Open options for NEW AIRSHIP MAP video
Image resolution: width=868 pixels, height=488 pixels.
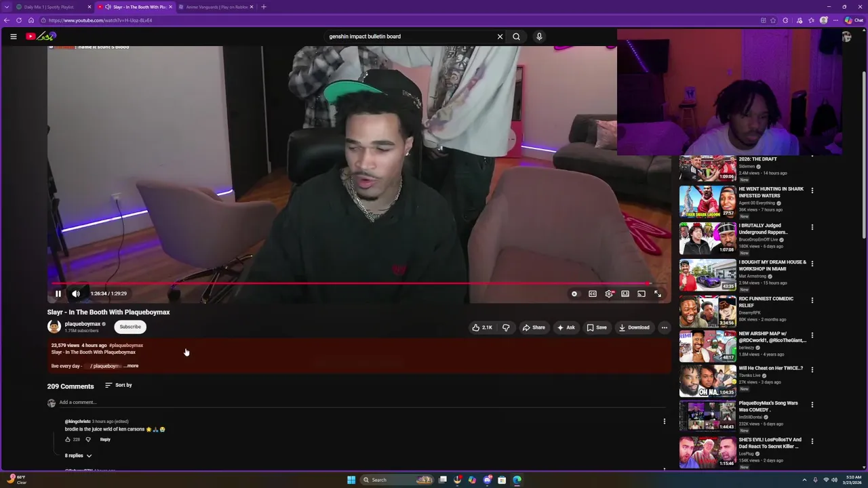click(812, 335)
